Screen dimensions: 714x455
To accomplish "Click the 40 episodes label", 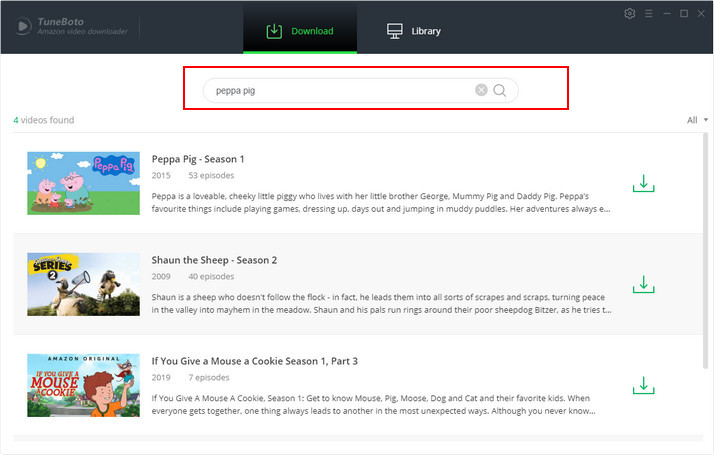I will (x=211, y=276).
